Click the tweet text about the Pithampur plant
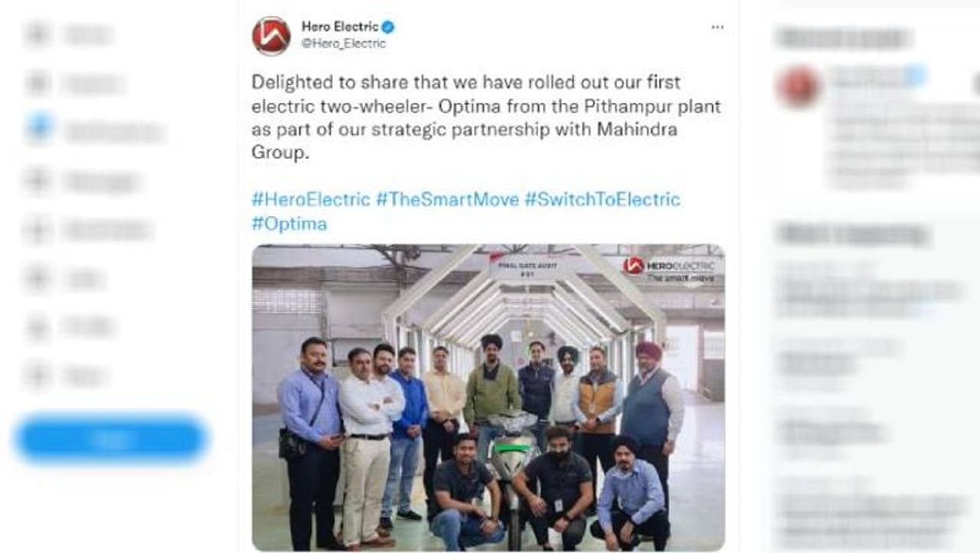This screenshot has height=553, width=980. coord(486,117)
